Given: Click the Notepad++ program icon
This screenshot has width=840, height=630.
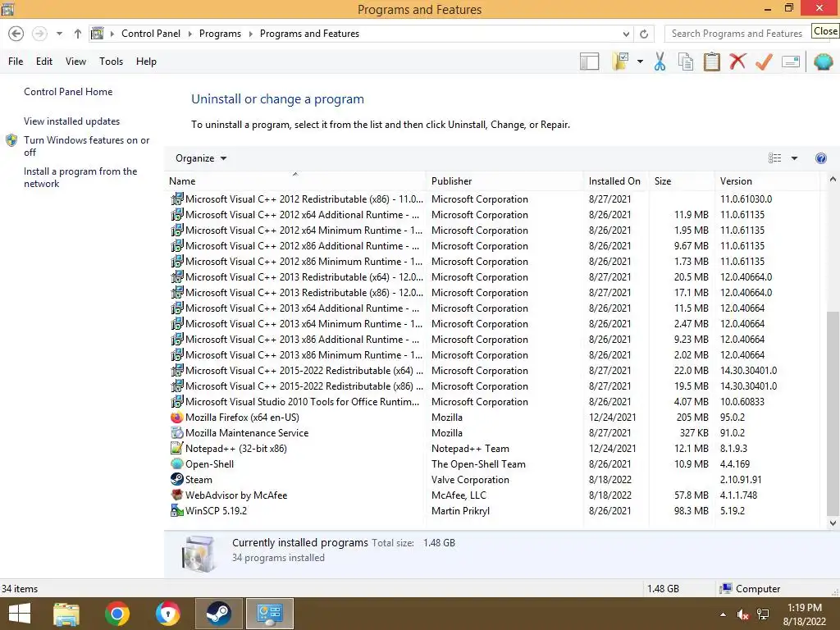Looking at the screenshot, I should coord(177,449).
